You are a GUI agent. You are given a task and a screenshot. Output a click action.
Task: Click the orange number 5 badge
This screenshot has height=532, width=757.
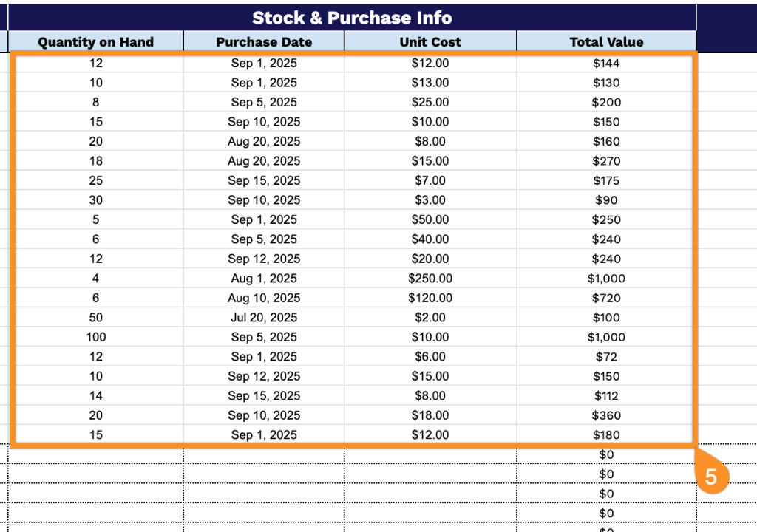click(710, 477)
